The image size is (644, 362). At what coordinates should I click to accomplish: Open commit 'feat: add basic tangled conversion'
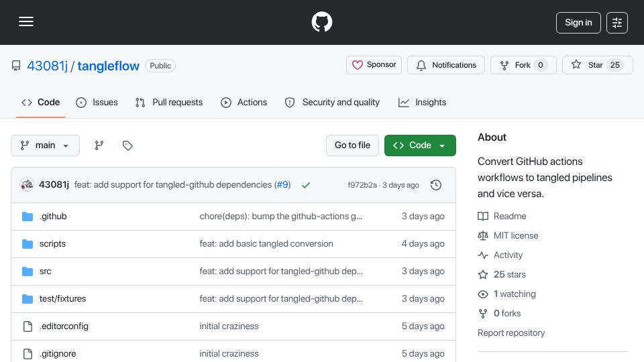click(x=266, y=244)
